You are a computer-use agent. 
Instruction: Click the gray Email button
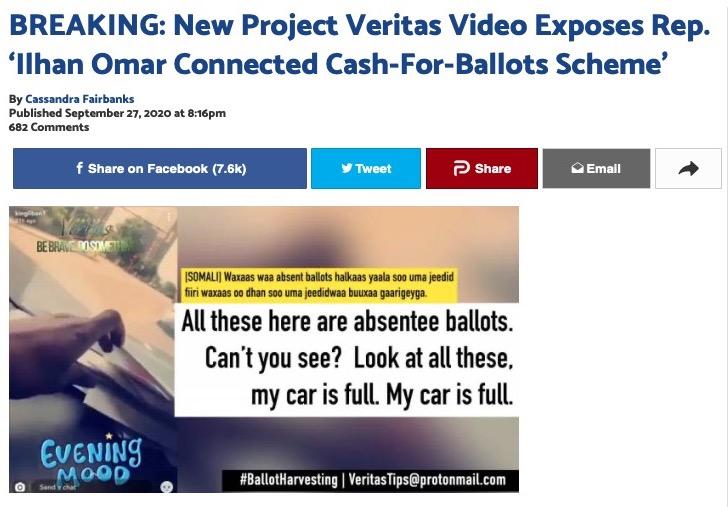tap(597, 169)
